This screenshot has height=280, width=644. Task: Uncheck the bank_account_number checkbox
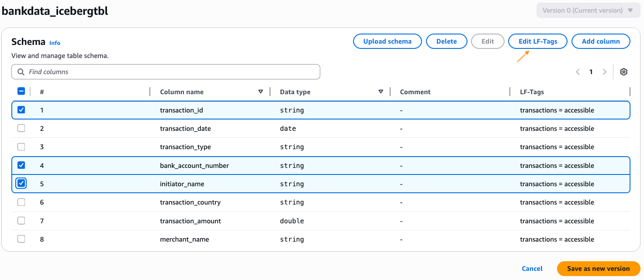(21, 165)
